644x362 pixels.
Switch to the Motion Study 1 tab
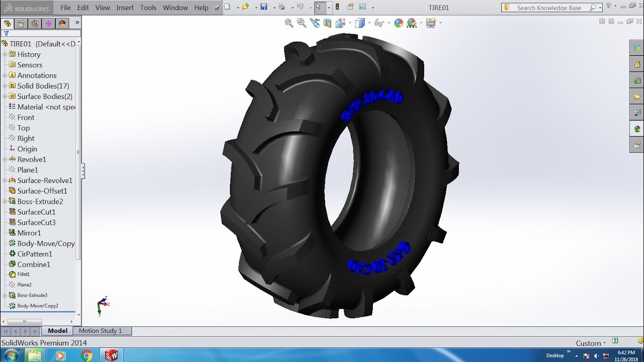click(x=103, y=331)
